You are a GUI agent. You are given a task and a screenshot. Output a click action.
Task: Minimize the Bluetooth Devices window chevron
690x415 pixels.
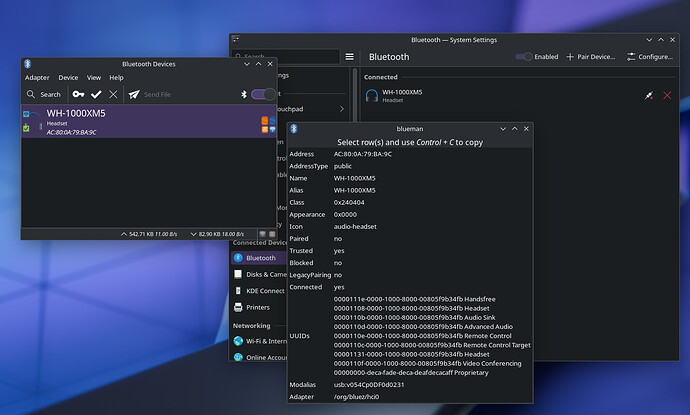tap(247, 64)
